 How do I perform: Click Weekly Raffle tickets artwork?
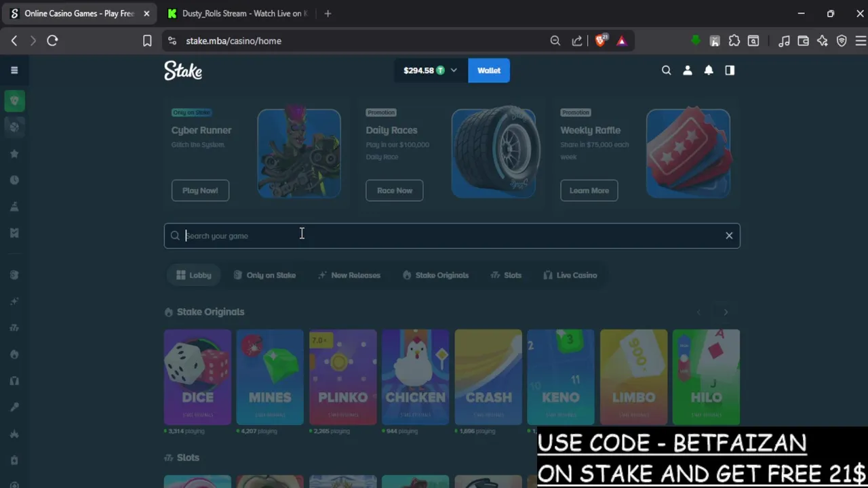(x=688, y=152)
